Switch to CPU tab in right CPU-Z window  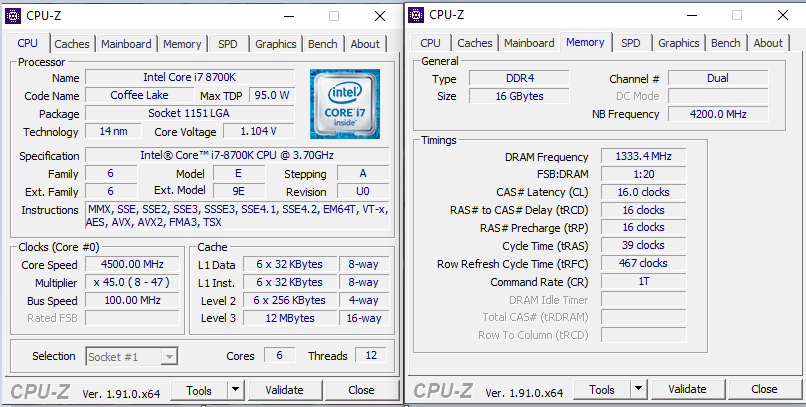[x=430, y=43]
